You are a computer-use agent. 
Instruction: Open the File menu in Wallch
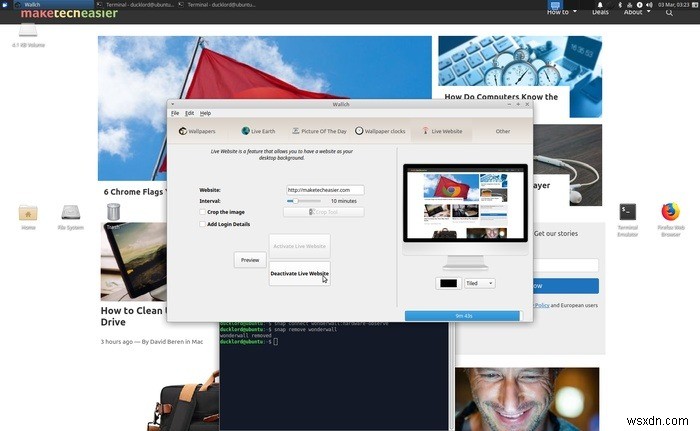[175, 113]
